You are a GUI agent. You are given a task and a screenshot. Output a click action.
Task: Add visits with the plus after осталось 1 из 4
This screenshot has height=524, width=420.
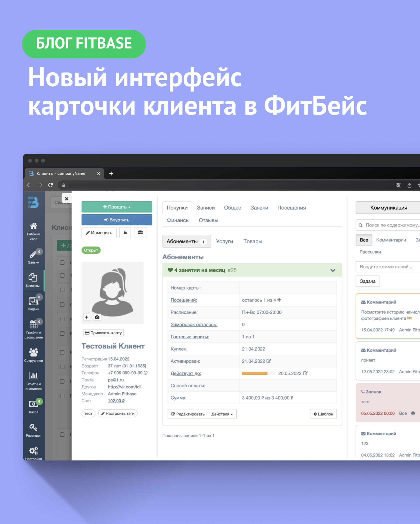[279, 300]
